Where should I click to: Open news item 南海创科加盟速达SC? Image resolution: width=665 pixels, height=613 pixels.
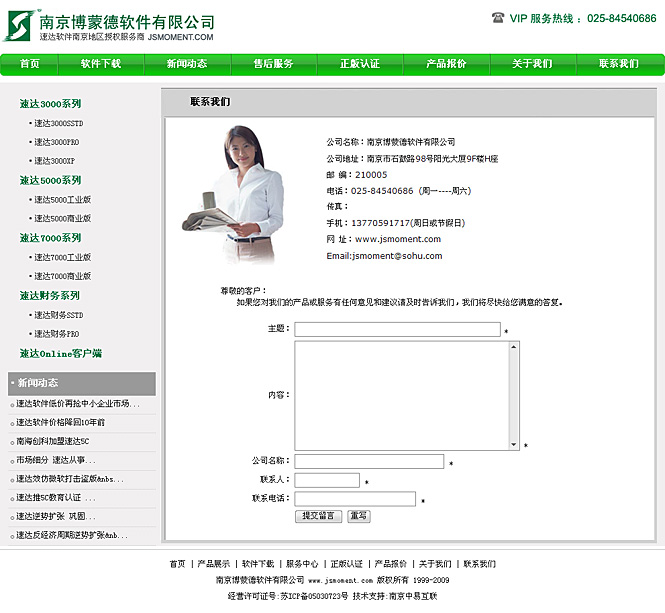coord(52,441)
